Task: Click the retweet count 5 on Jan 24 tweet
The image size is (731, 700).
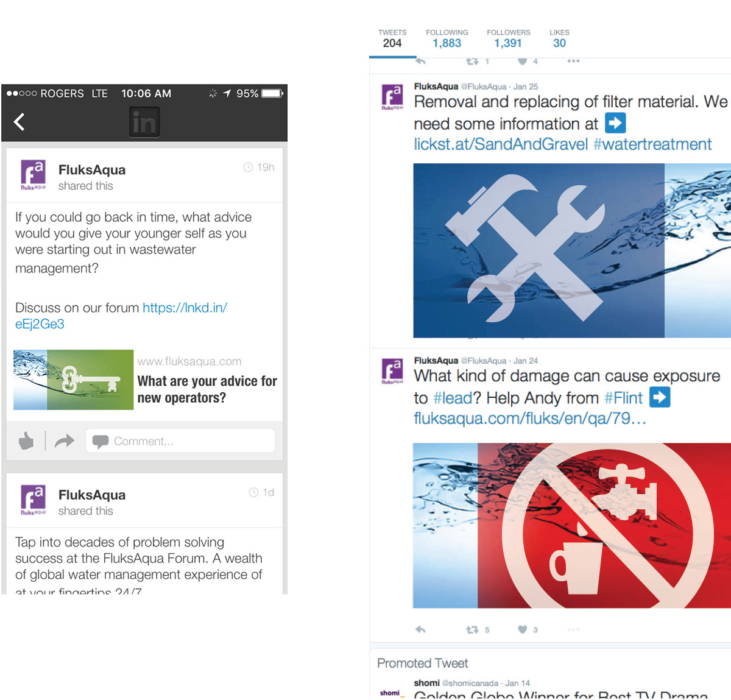Action: tap(487, 630)
